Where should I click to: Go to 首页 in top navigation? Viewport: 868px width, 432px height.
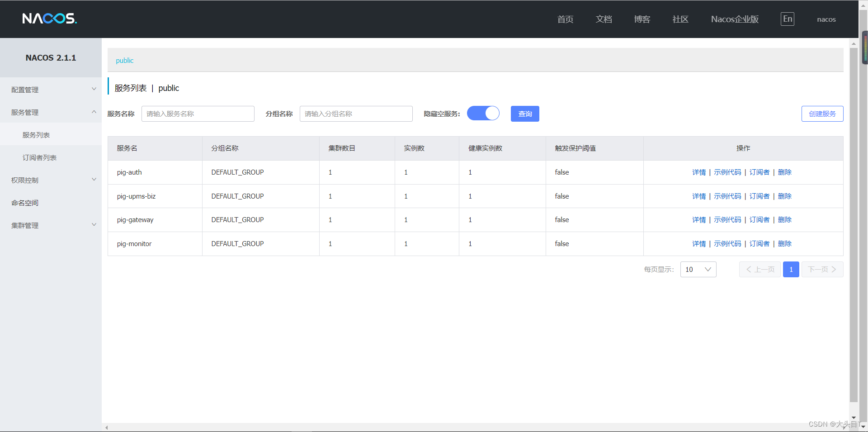(565, 19)
